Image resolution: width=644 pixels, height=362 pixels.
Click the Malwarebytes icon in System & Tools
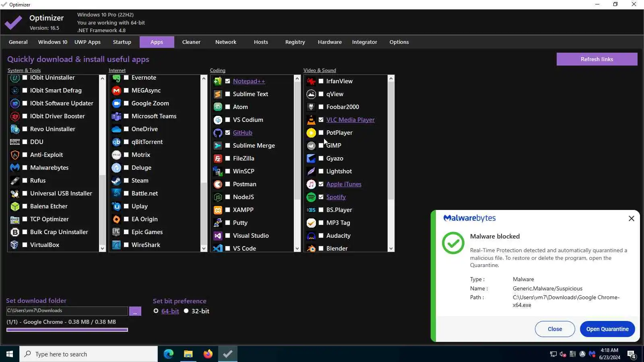[15, 168]
